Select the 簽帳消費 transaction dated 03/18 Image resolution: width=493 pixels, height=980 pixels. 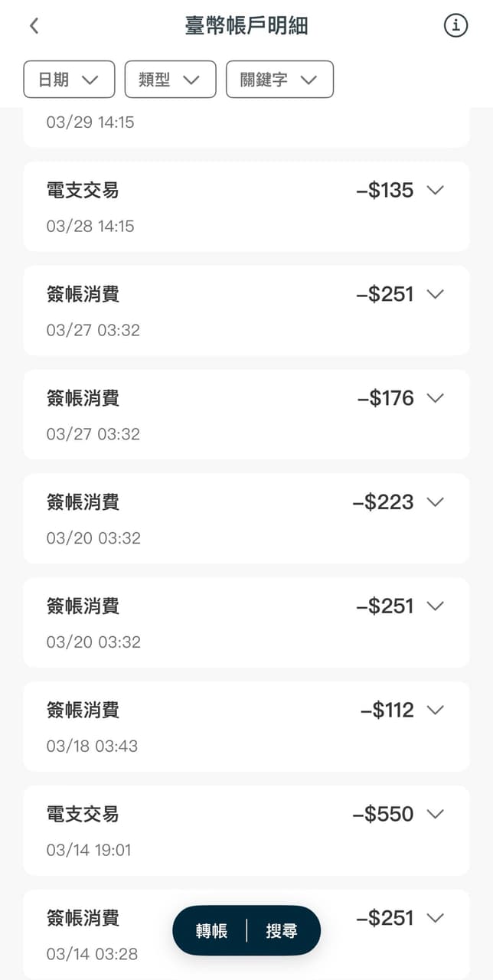[x=191, y=727]
